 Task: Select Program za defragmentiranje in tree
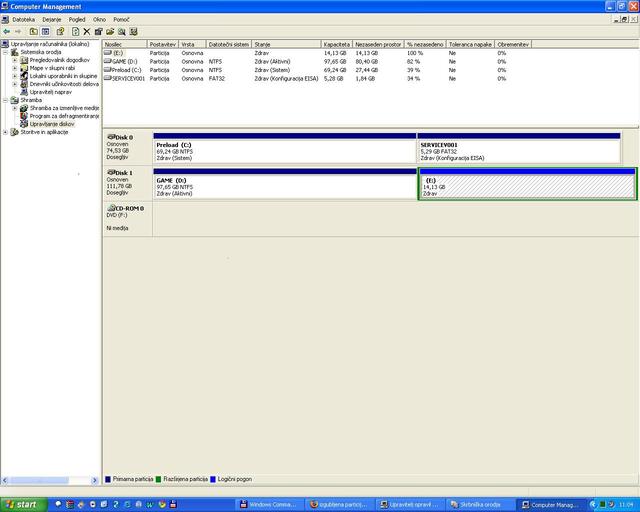[x=64, y=116]
